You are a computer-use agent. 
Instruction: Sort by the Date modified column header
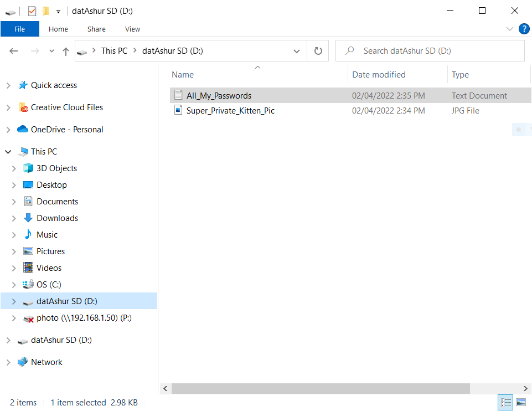379,75
